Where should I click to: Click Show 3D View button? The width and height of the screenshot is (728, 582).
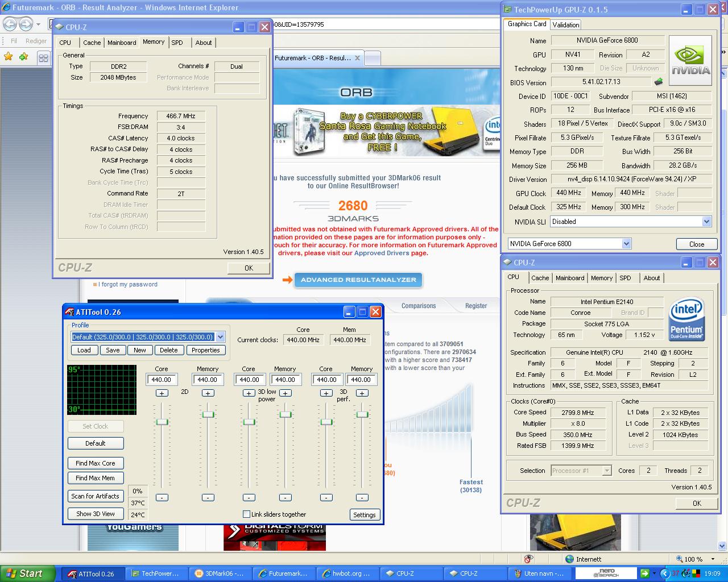(96, 514)
